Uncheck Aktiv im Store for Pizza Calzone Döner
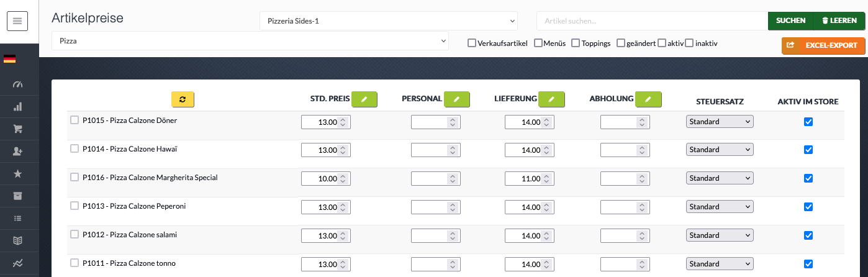This screenshot has height=277, width=868. [808, 122]
